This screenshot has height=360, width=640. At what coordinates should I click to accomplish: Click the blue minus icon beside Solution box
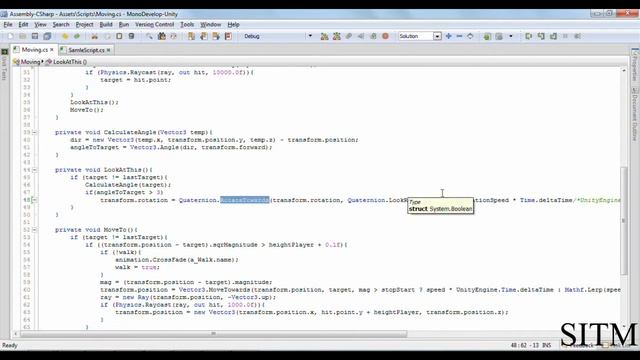(x=459, y=36)
